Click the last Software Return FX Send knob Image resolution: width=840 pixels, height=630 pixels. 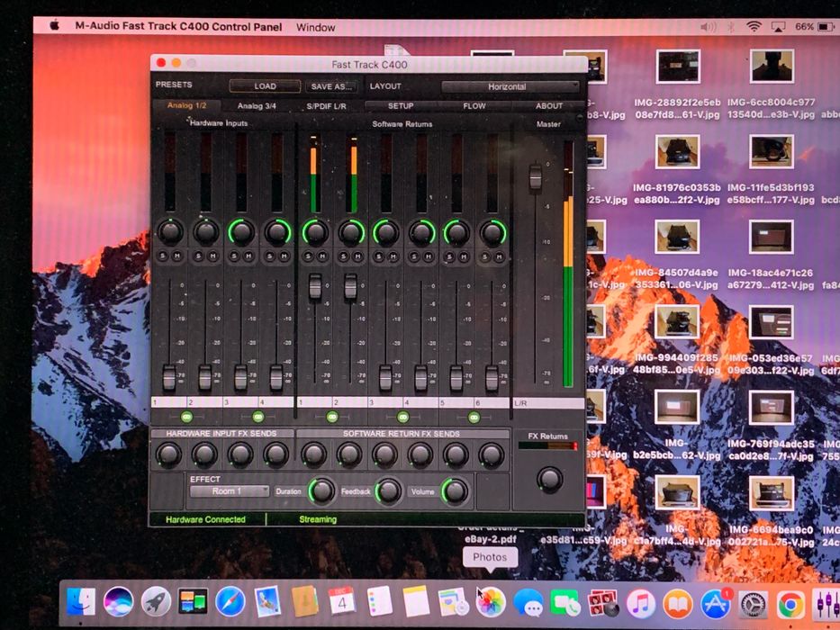[x=492, y=454]
